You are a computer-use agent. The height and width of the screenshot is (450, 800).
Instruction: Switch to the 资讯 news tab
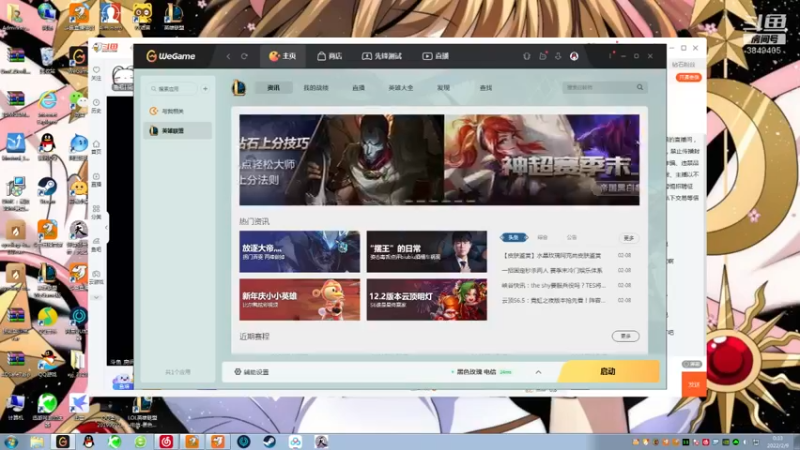(x=273, y=88)
